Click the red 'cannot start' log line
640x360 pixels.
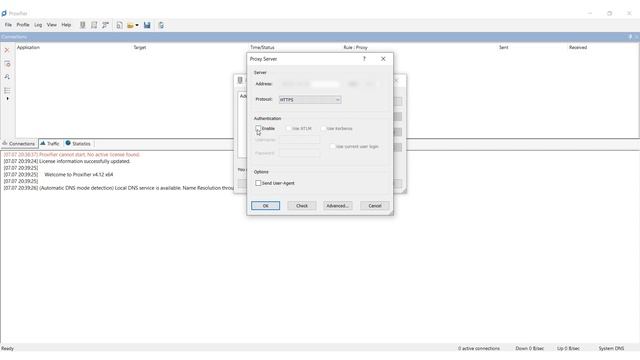coord(72,155)
